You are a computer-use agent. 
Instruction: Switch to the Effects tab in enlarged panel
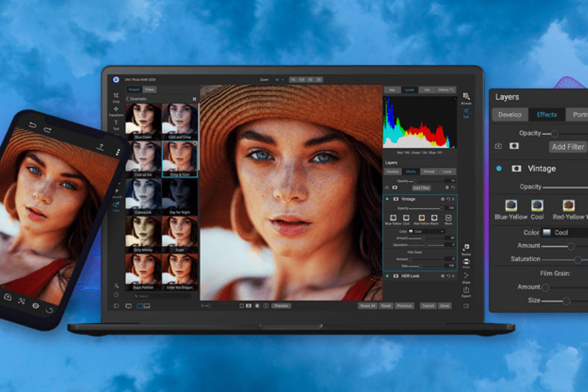[546, 115]
